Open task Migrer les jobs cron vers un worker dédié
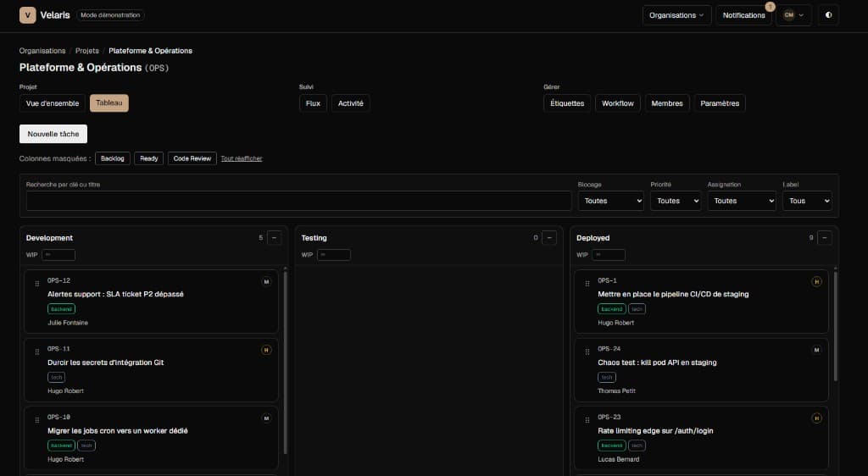The height and width of the screenshot is (476, 868). tap(117, 430)
